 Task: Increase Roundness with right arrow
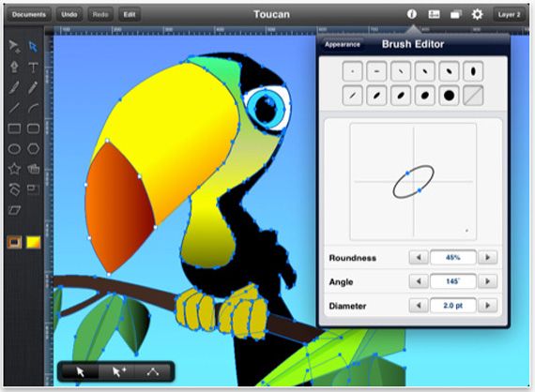487,257
